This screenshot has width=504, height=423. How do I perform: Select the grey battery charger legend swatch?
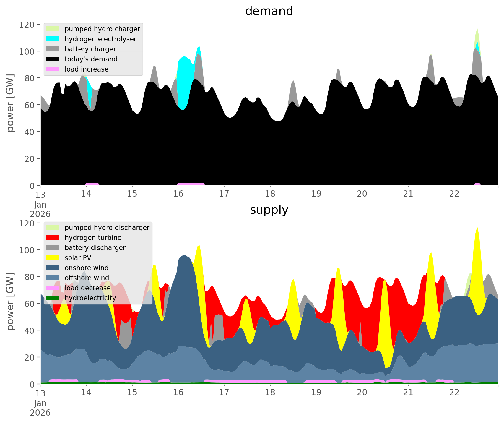coord(53,49)
